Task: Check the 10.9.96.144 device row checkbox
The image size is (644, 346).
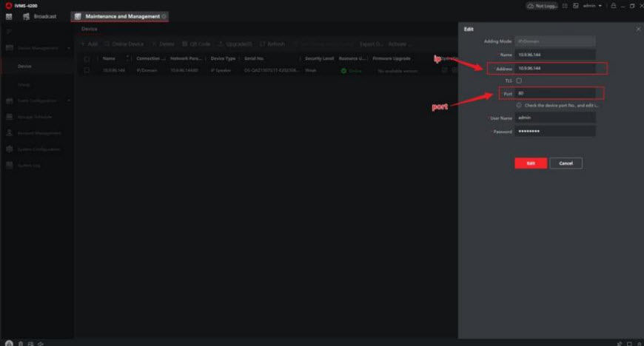Action: tap(87, 70)
